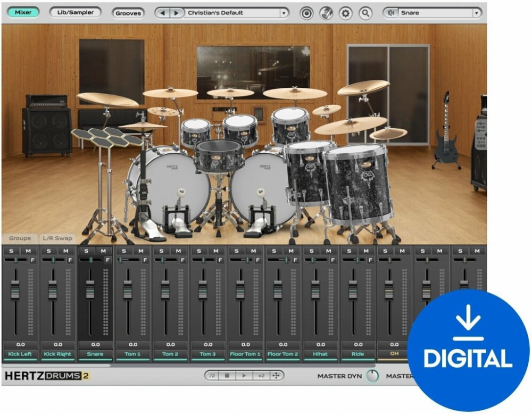Click the record/target circle icon in the top toolbar
Image resolution: width=532 pixels, height=414 pixels.
(306, 13)
